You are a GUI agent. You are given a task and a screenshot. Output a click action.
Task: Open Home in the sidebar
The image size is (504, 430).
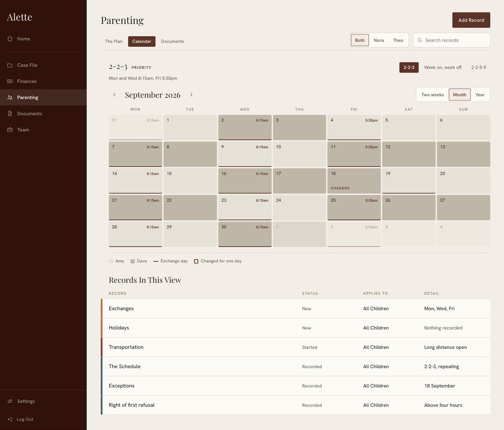(43, 39)
